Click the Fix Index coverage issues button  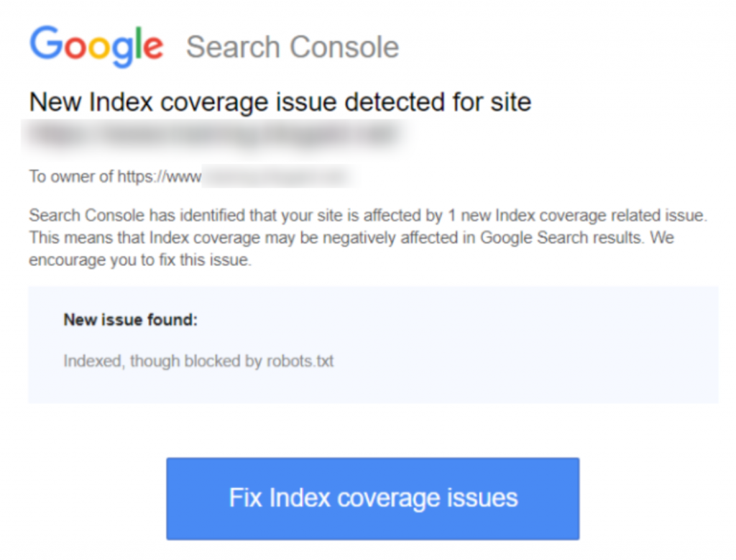click(372, 498)
